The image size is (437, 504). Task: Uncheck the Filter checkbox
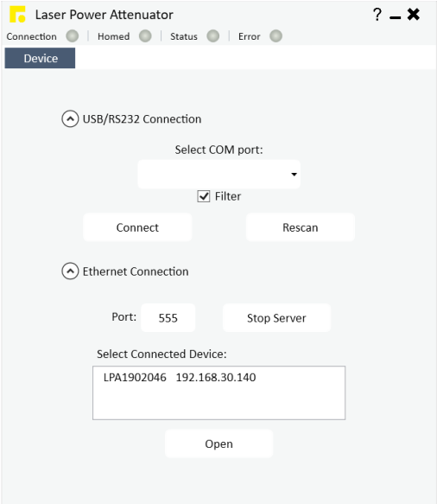[x=204, y=196]
